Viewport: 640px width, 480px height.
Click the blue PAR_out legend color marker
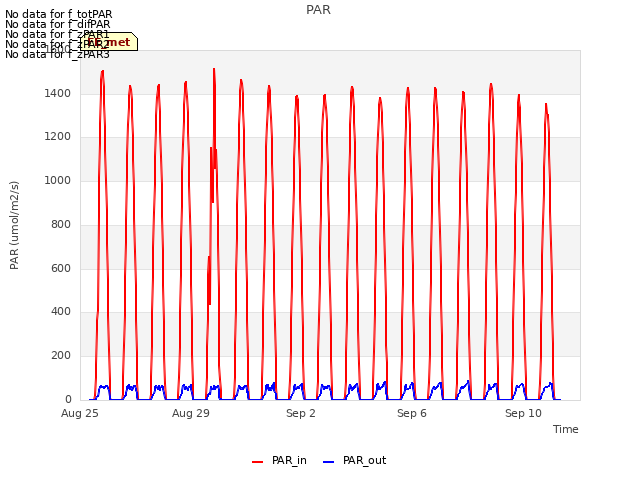(329, 462)
